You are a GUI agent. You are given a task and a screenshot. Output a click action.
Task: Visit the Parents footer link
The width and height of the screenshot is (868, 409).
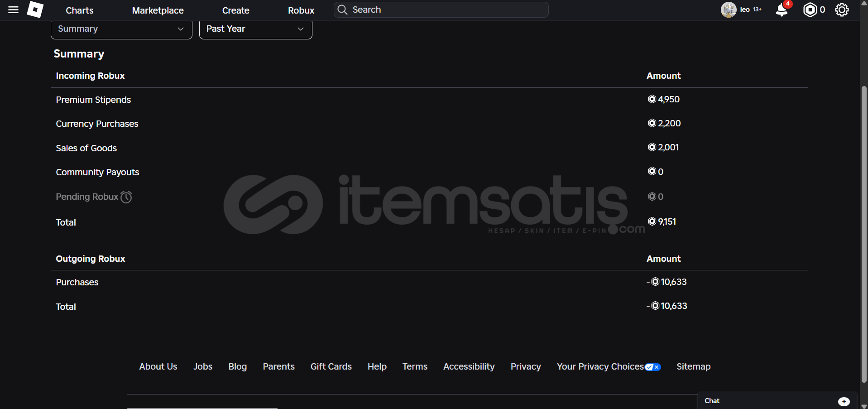(x=279, y=366)
